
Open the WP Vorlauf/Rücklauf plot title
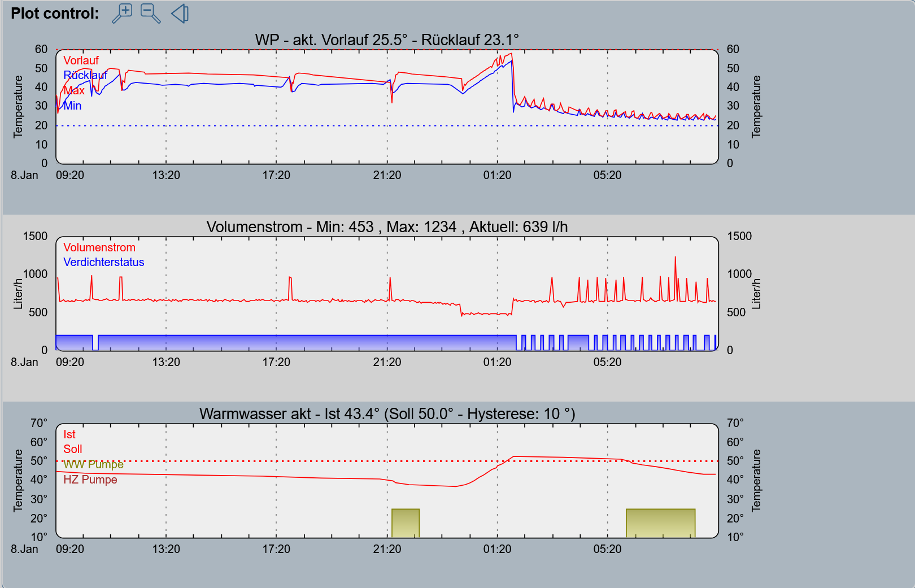click(387, 40)
